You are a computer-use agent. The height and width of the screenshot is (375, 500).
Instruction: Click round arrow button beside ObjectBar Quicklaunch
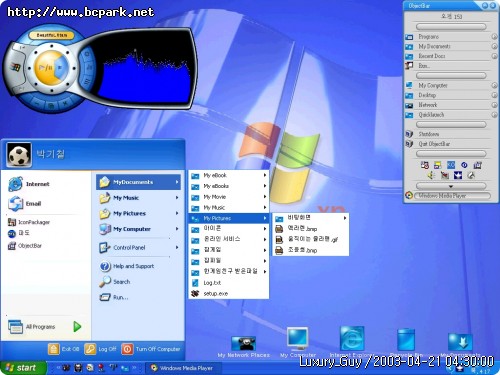coord(495,115)
